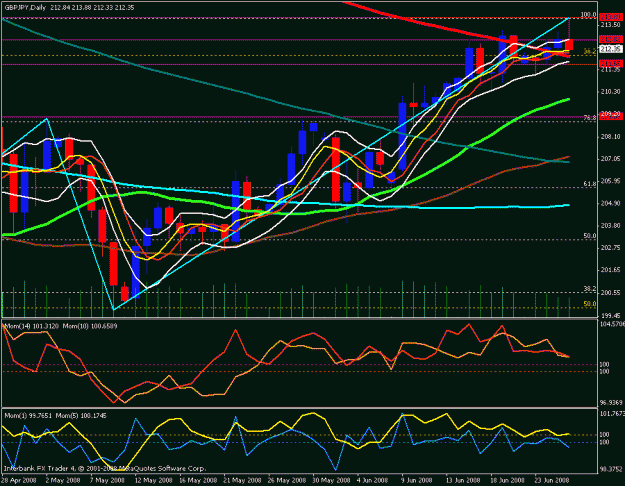Click the 90.3752 momentum scale value
This screenshot has width=625, height=486.
tap(611, 469)
